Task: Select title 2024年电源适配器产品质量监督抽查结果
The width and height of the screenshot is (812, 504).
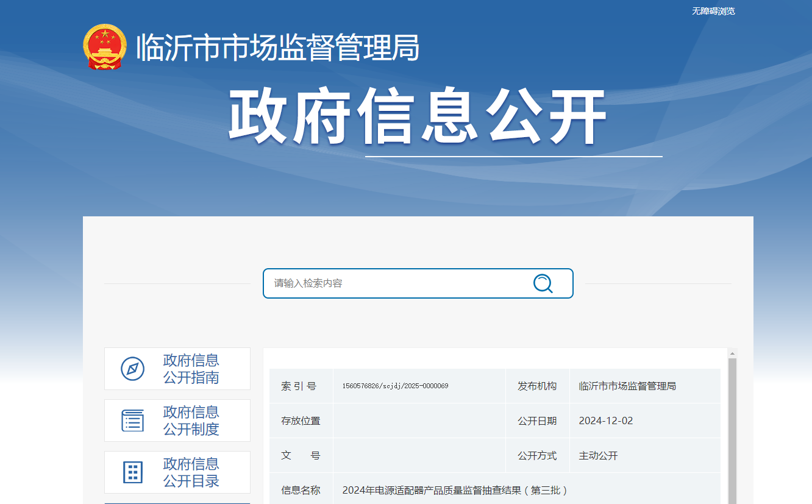Action: [x=455, y=490]
